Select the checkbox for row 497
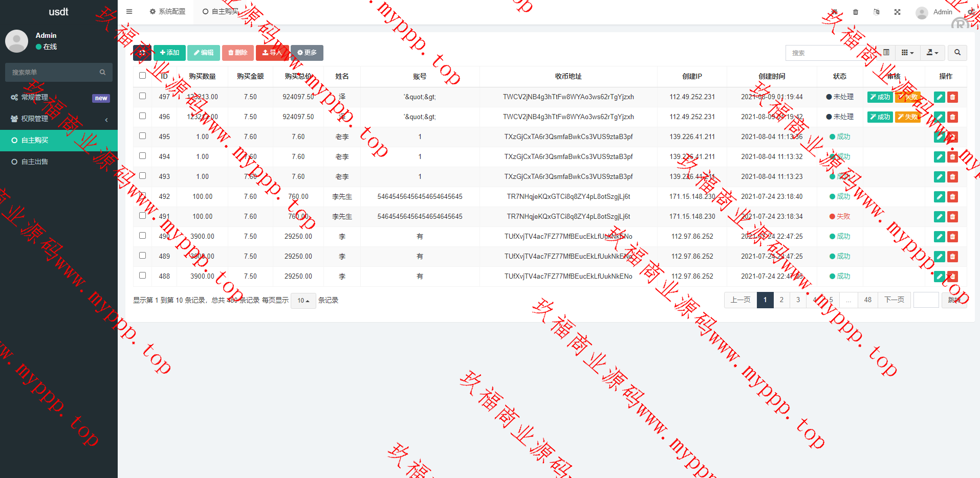Viewport: 980px width, 478px height. 142,96
